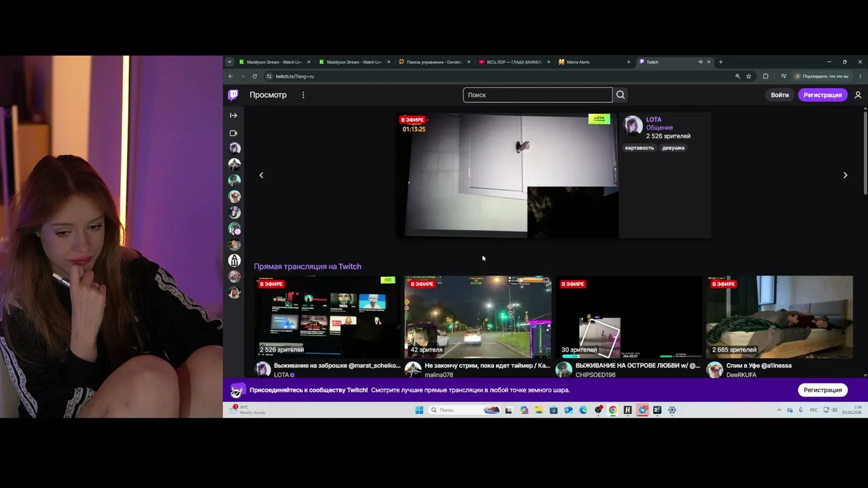
Task: Open the Twitch logo home link
Action: [233, 95]
